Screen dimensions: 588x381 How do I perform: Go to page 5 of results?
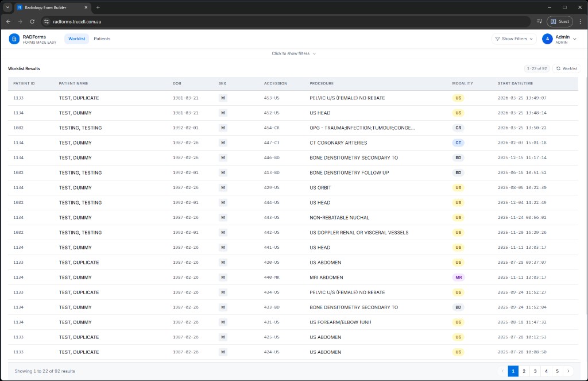click(x=557, y=371)
